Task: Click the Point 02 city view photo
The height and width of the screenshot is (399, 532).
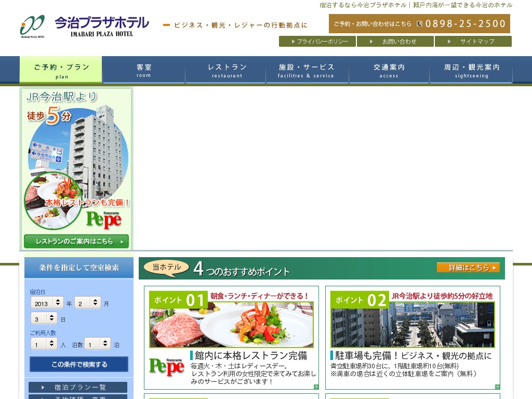Action: coord(413,325)
